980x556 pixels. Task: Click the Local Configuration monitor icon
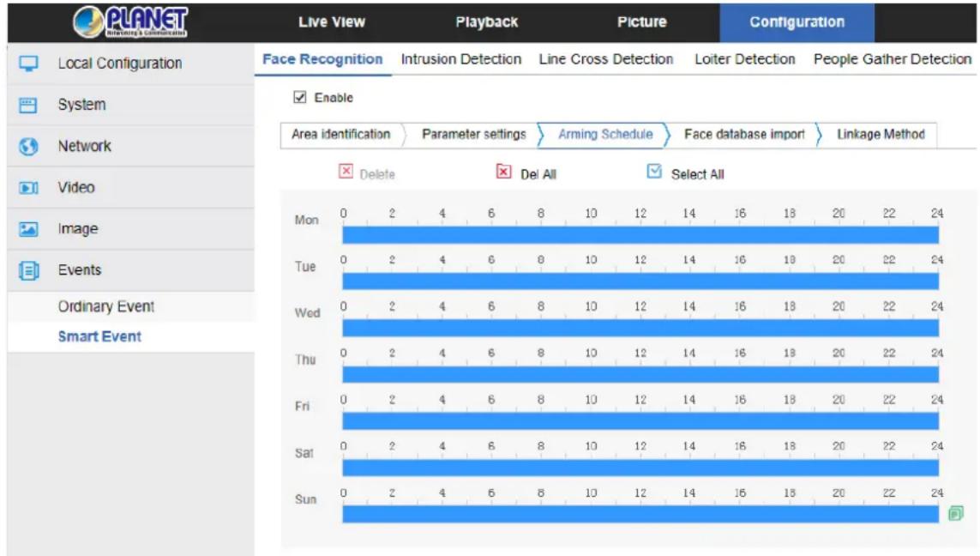(29, 63)
